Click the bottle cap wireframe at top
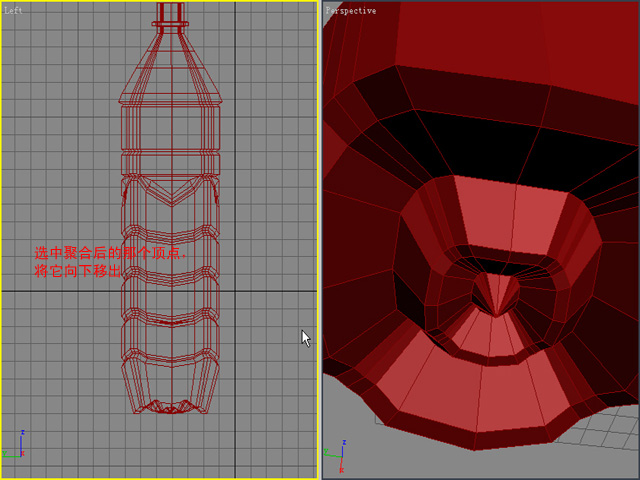Image resolution: width=640 pixels, height=480 pixels. coord(171,18)
